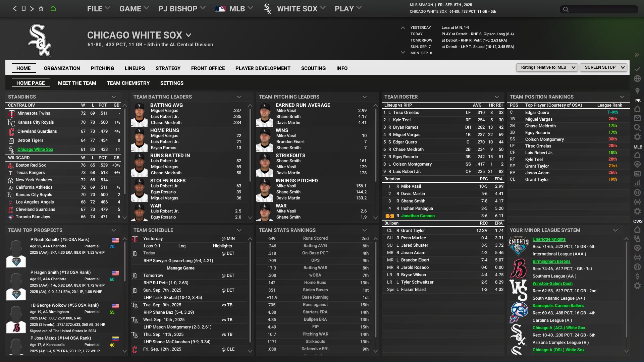The height and width of the screenshot is (362, 644).
Task: Expand Chicago White Sox team name dropdown
Action: click(x=189, y=35)
